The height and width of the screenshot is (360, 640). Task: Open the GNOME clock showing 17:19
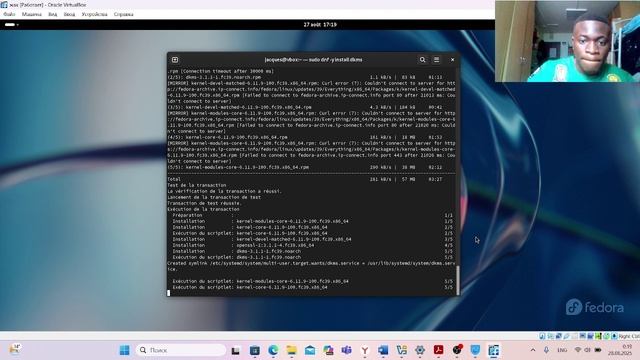(320, 24)
